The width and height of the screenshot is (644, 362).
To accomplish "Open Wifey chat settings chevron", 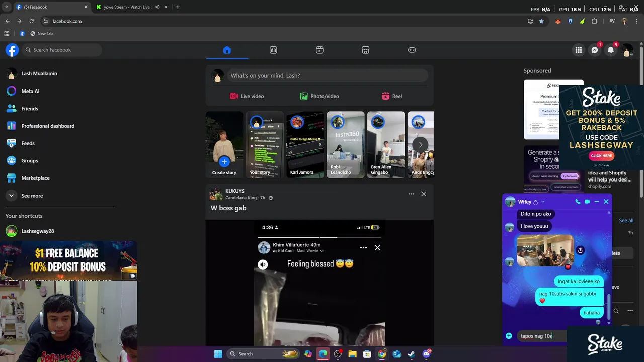I will click(x=543, y=202).
